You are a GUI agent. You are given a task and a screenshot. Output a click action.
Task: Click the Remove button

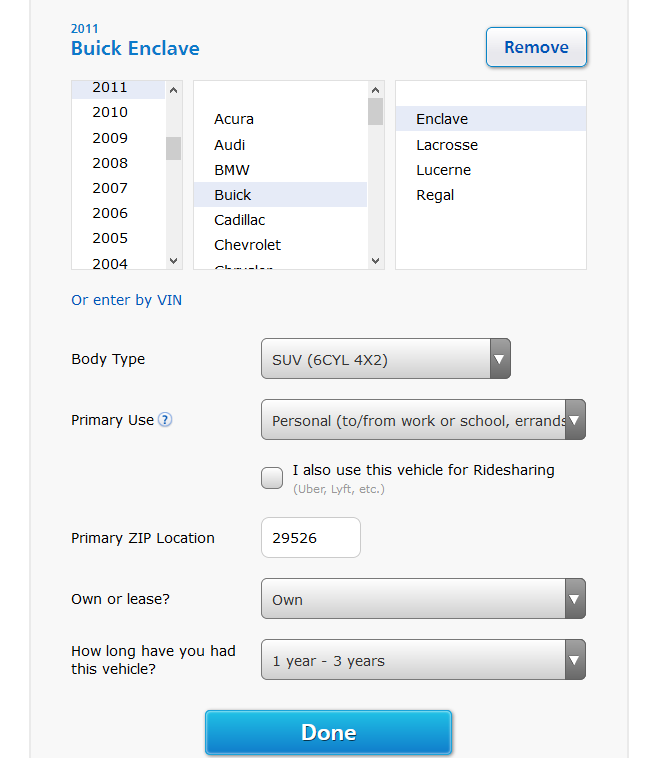tap(536, 47)
